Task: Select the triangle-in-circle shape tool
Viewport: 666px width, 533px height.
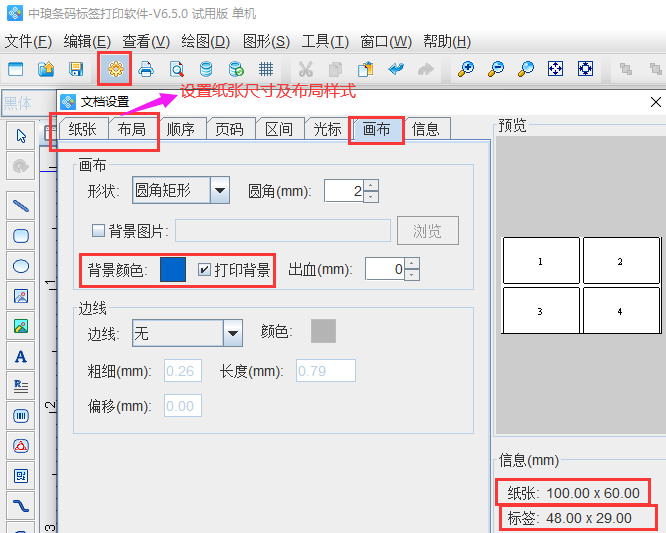Action: click(21, 446)
